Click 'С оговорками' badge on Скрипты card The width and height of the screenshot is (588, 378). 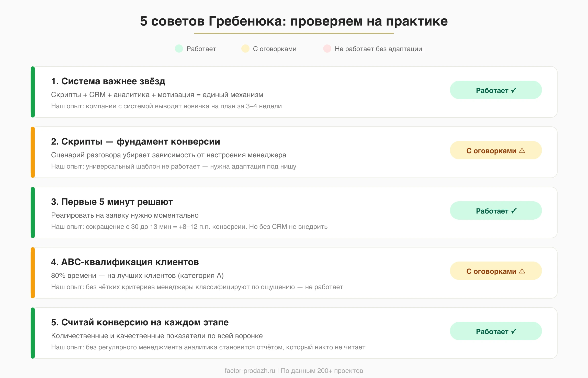(x=495, y=150)
